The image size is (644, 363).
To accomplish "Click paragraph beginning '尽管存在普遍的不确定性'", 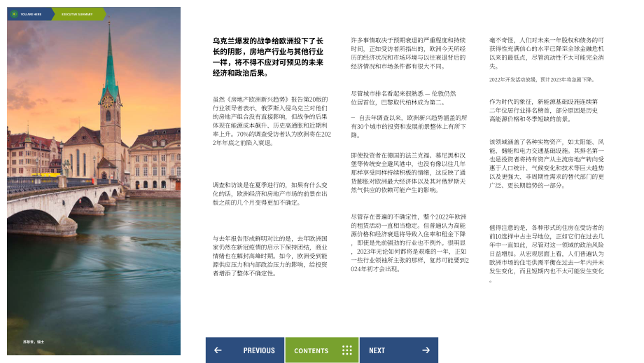I will click(409, 242).
